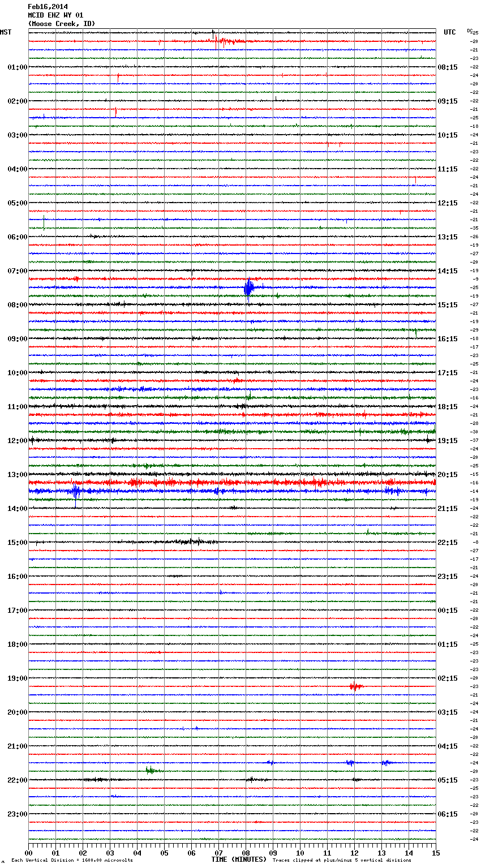
Task: Select the 12:00 MST time label
Action: pos(17,441)
